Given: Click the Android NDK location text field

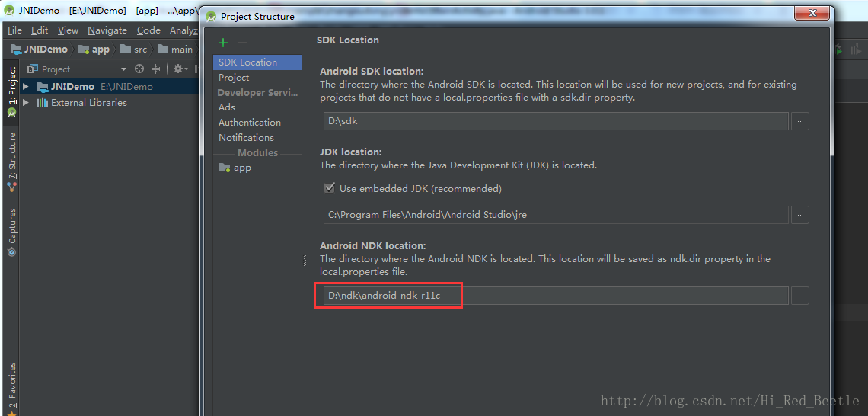Looking at the screenshot, I should click(555, 296).
